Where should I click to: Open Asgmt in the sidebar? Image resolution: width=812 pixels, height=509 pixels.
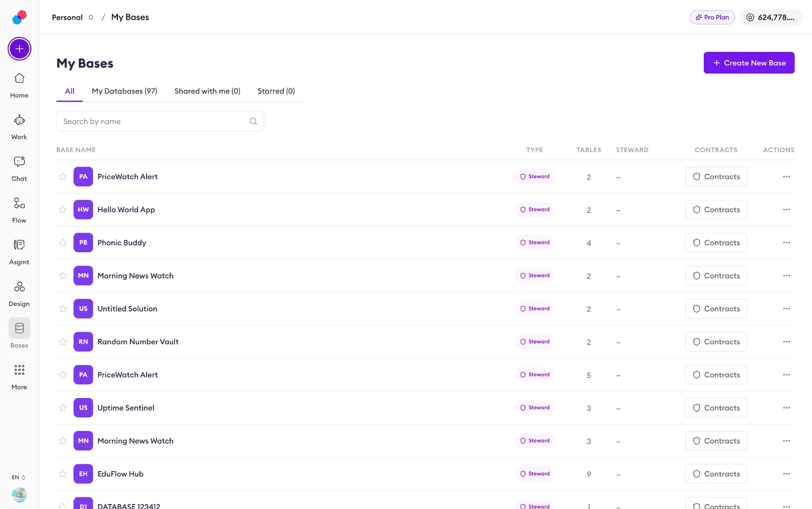click(x=19, y=252)
